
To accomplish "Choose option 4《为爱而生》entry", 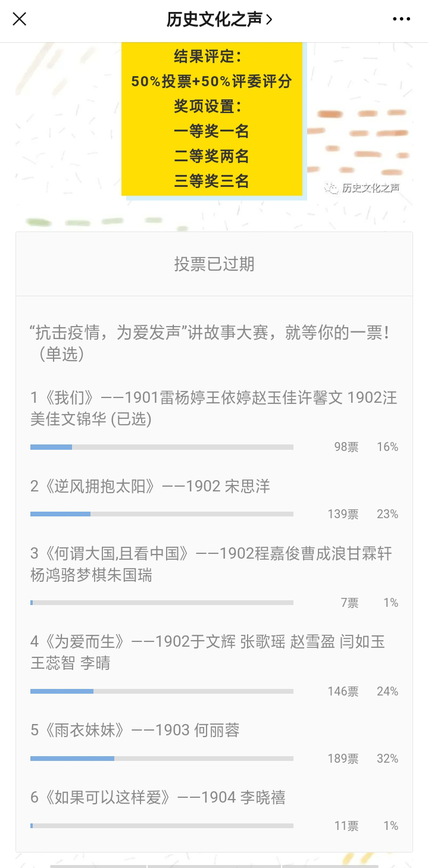I will click(x=208, y=653).
